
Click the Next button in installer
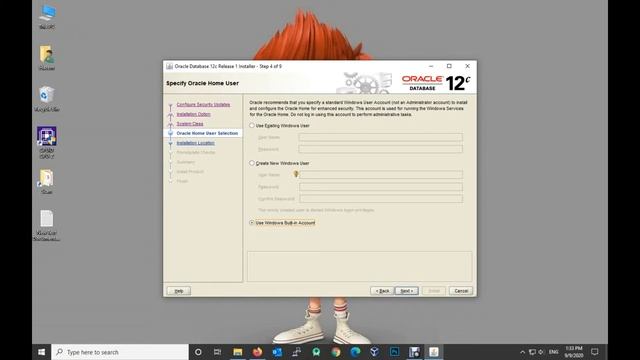[407, 291]
